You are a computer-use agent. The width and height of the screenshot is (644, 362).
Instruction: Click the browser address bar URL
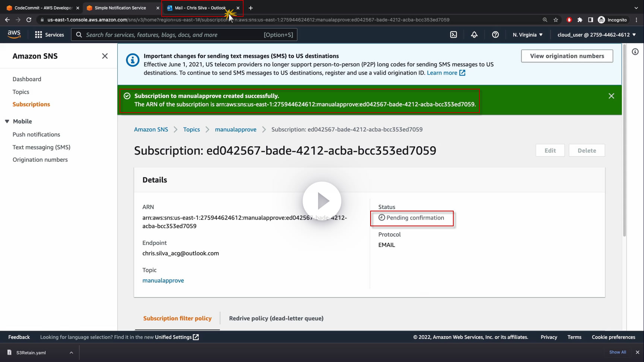click(248, 20)
